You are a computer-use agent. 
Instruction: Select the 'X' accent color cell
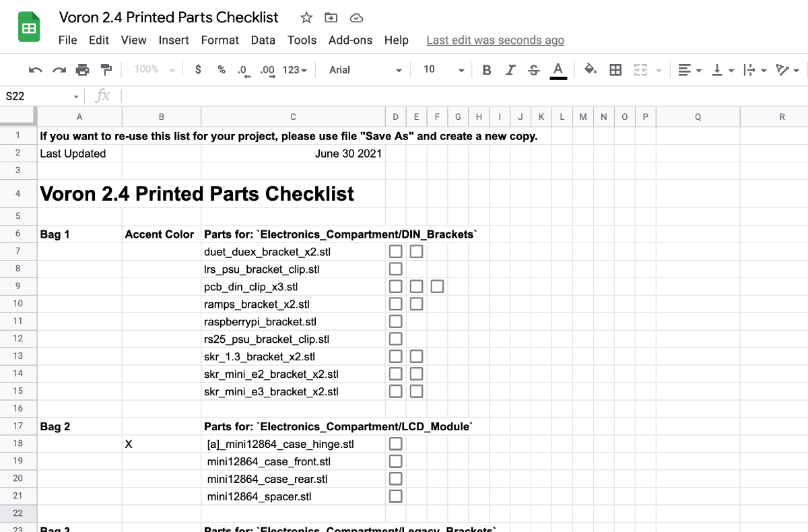pos(162,444)
